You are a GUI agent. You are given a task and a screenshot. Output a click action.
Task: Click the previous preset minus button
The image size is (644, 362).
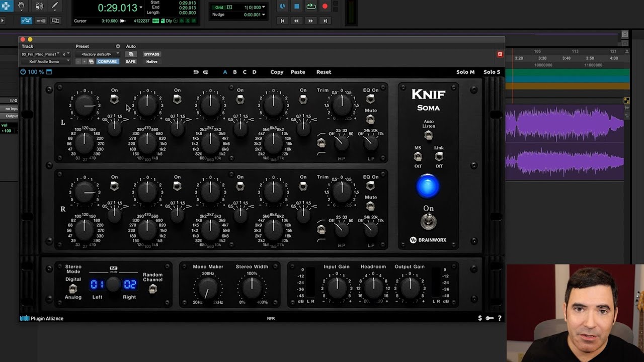pyautogui.click(x=78, y=61)
